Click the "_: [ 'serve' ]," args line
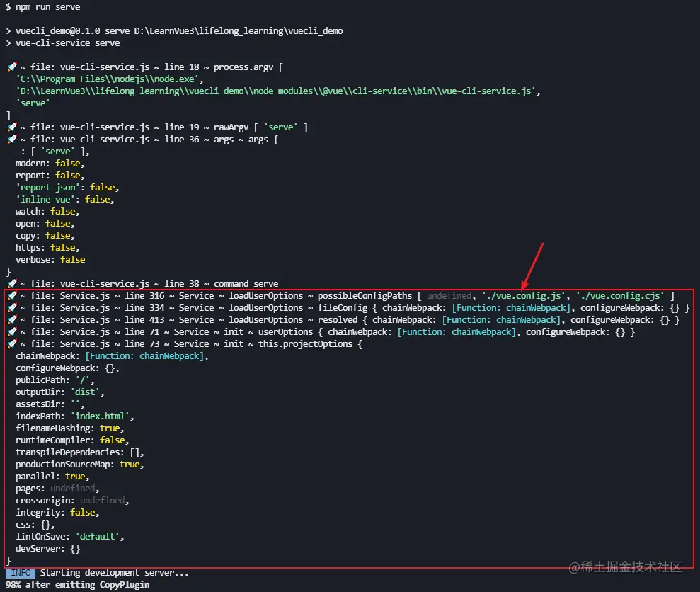The image size is (700, 592). (52, 152)
